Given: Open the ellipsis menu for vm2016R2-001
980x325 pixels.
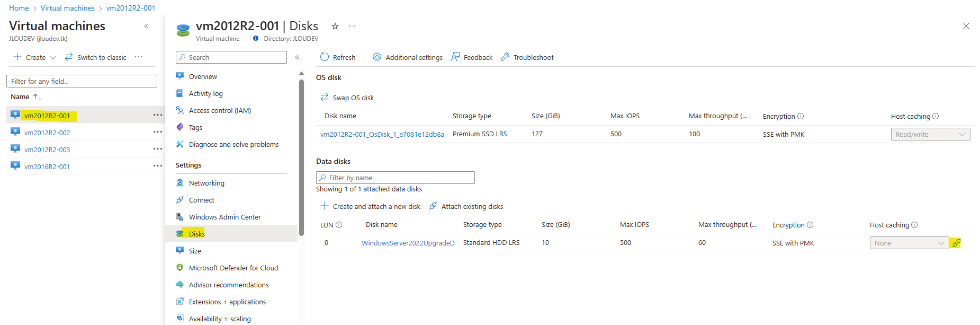Looking at the screenshot, I should click(x=158, y=166).
